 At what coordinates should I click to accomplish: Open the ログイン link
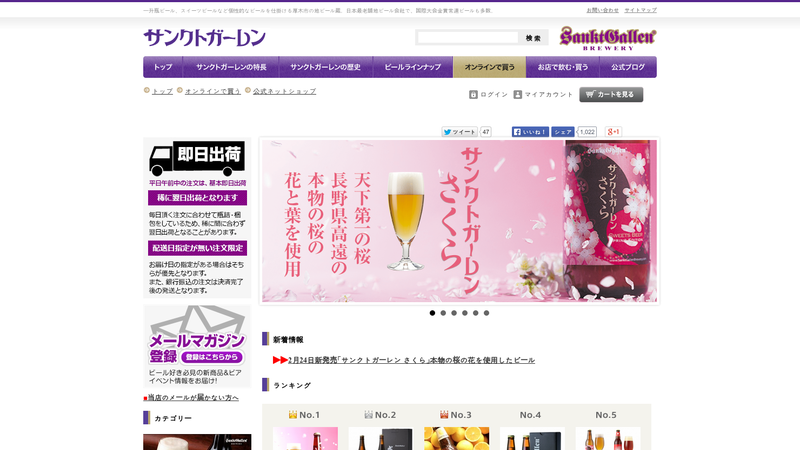(494, 94)
